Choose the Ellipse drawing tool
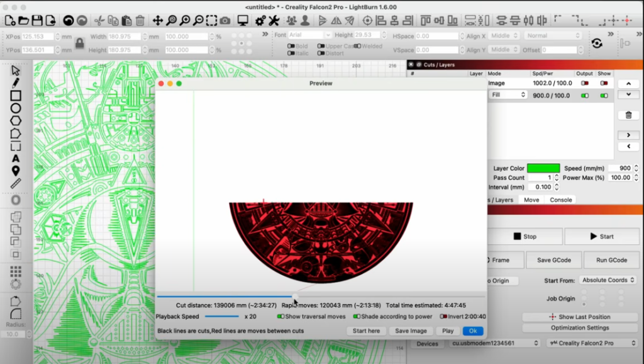The image size is (644, 364). 16,108
